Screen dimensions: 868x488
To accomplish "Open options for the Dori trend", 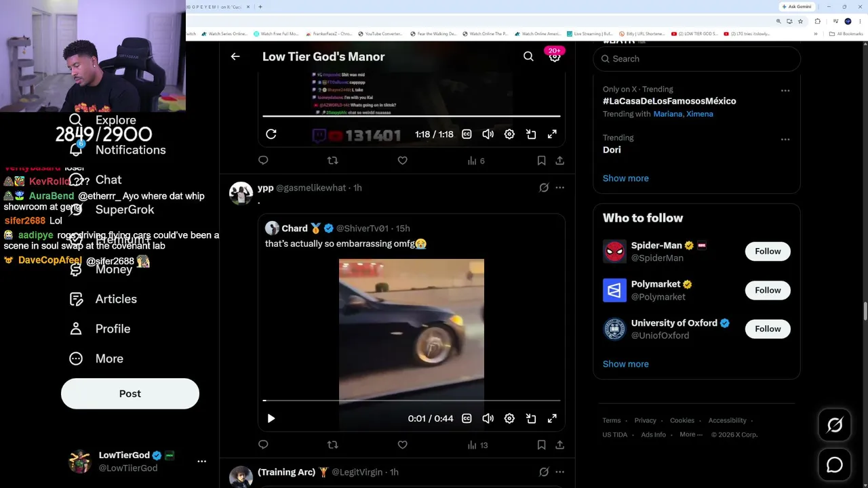I will pos(785,139).
